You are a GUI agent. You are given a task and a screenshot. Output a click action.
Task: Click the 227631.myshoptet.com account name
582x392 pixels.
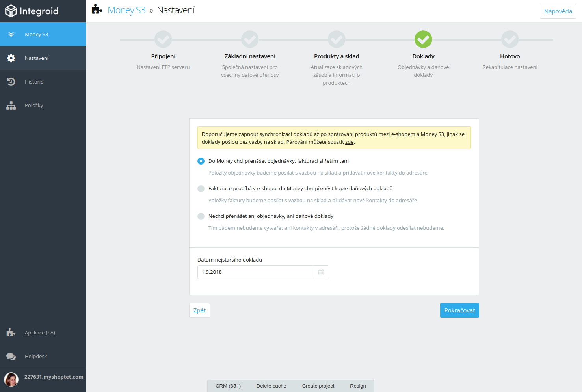[54, 377]
